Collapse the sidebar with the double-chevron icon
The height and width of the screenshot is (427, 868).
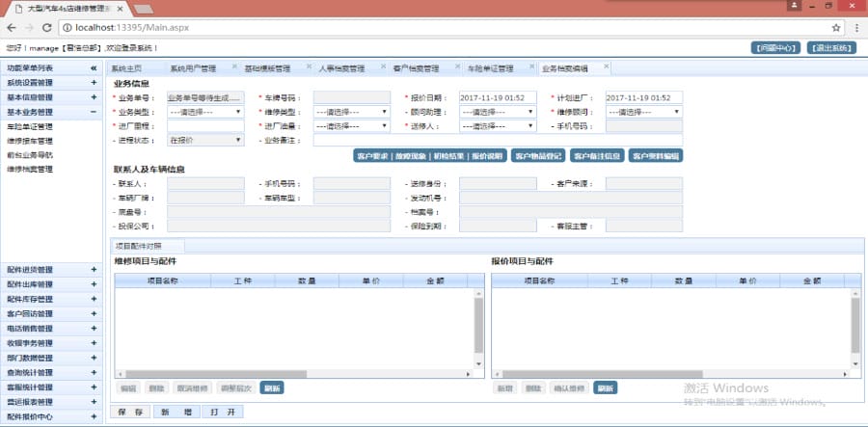[94, 68]
